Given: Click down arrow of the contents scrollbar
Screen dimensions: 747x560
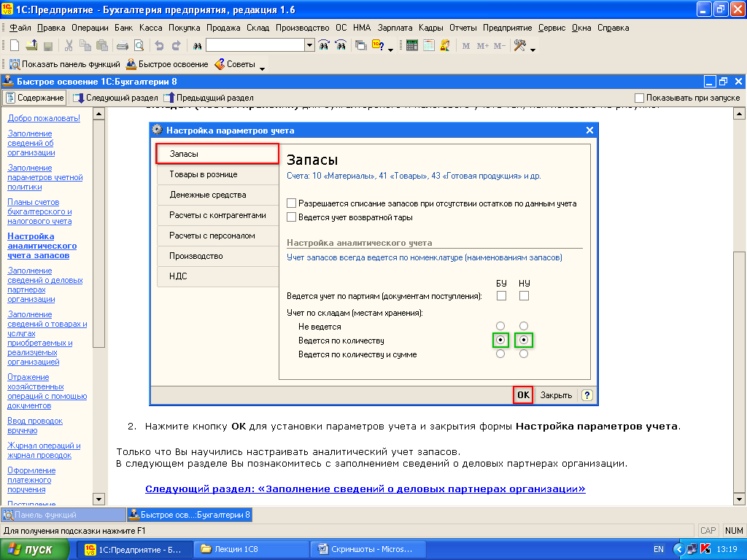Looking at the screenshot, I should [x=98, y=499].
